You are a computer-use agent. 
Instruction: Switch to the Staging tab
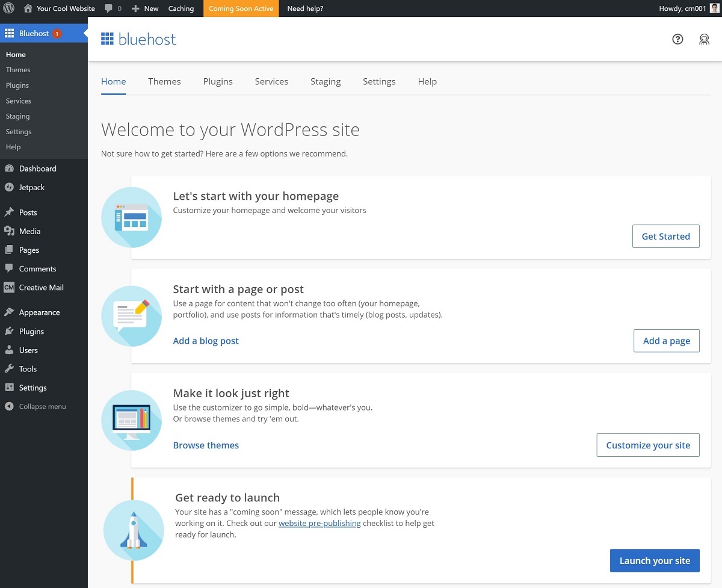[x=326, y=81]
